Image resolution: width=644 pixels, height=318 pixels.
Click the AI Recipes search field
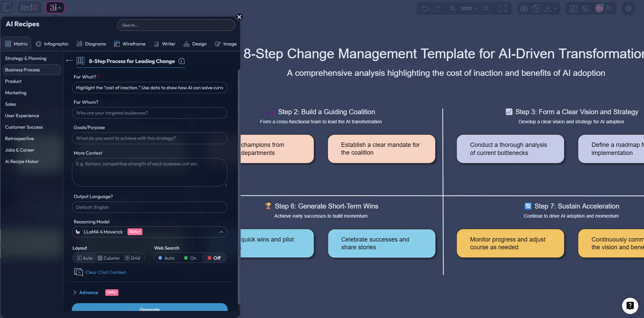click(x=176, y=25)
